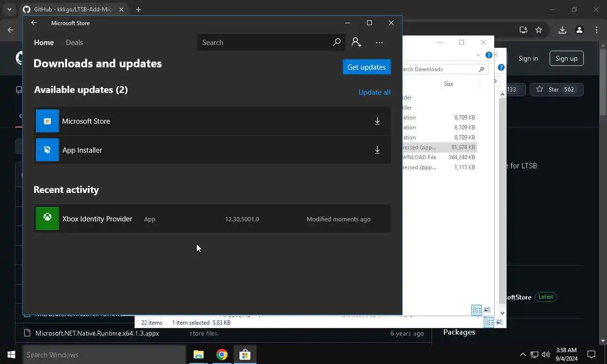This screenshot has height=364, width=607.
Task: Select the GitHub kkkgo/LTSB tab
Action: (x=74, y=9)
